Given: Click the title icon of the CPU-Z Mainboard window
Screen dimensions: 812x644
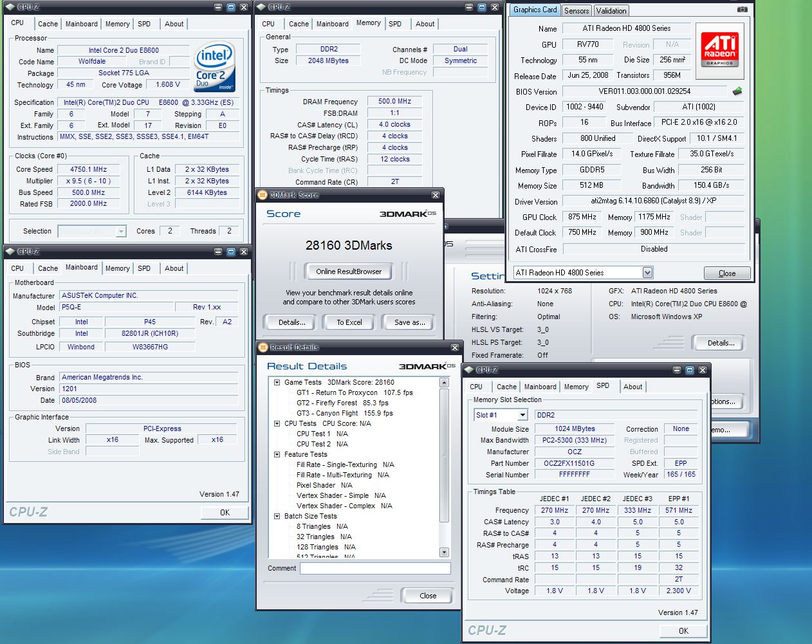Looking at the screenshot, I should (10, 252).
